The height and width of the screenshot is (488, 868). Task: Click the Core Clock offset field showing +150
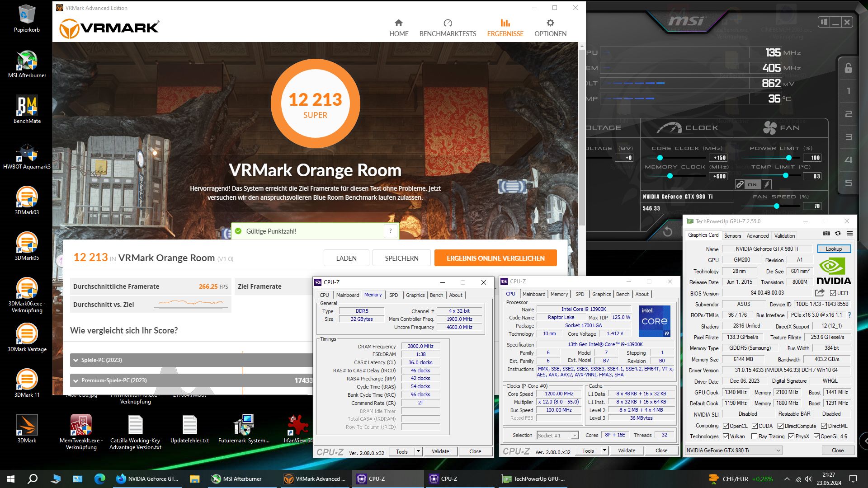coord(718,158)
